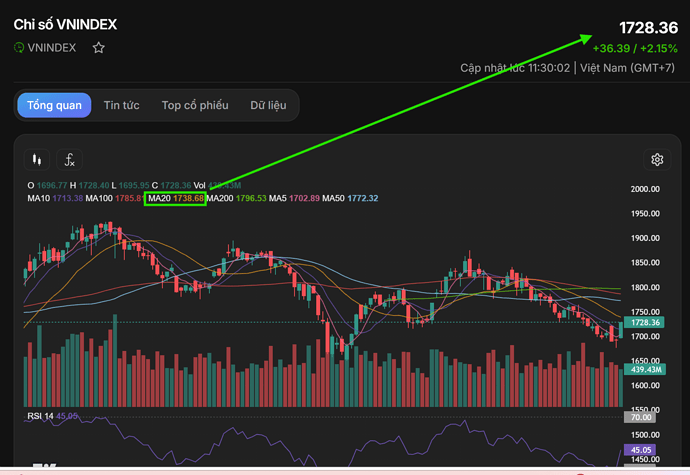Click the RSI 14 indicator label
Image resolution: width=690 pixels, height=475 pixels.
(52, 416)
